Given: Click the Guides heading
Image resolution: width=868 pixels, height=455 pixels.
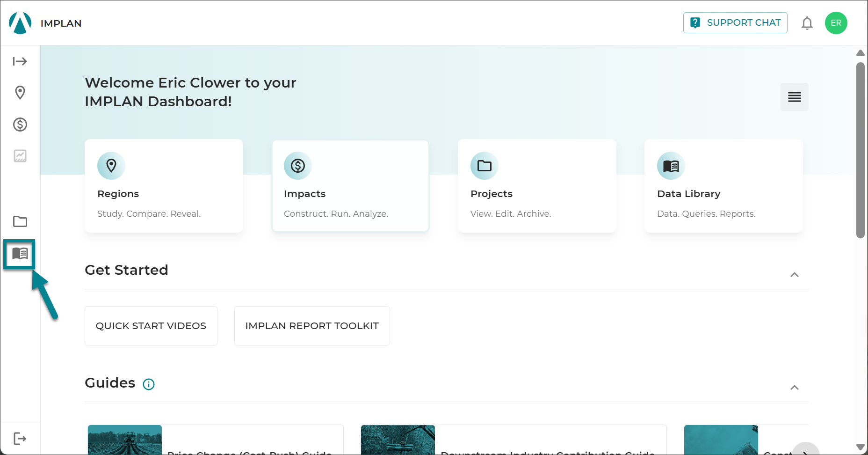Looking at the screenshot, I should (110, 383).
